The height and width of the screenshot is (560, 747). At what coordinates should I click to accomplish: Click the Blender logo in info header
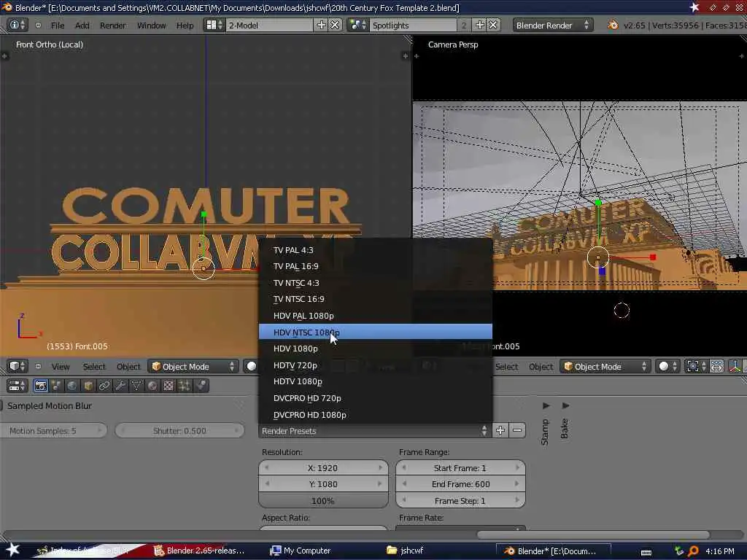pos(613,25)
